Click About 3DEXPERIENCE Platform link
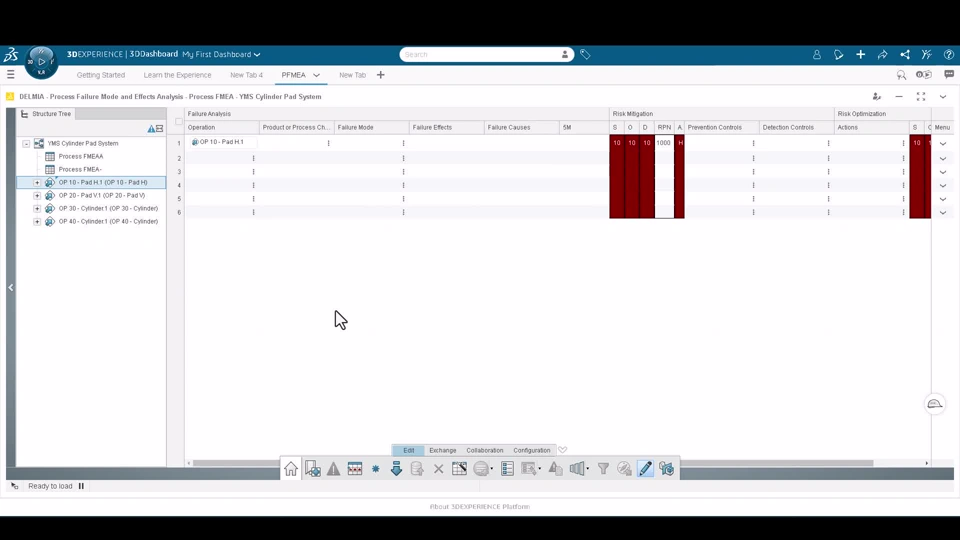Screen dimensions: 960x540 click(x=479, y=507)
